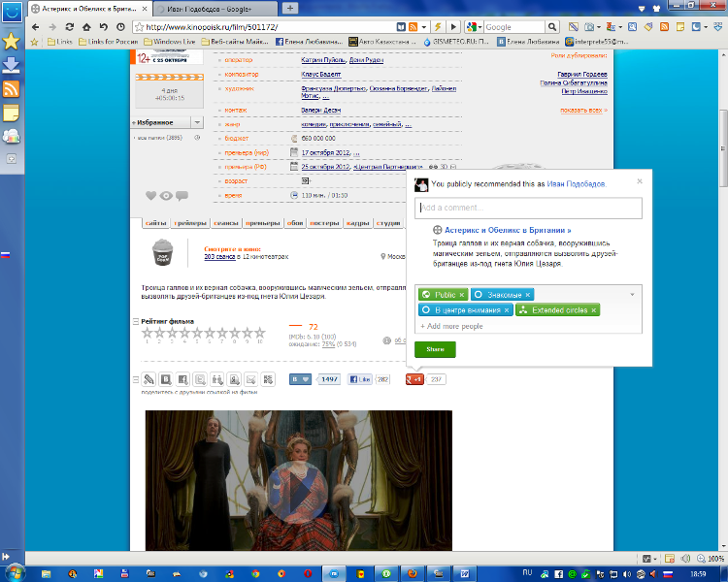The height and width of the screenshot is (582, 728).
Task: Open the yellow Notes sidebar panel
Action: coord(11,113)
